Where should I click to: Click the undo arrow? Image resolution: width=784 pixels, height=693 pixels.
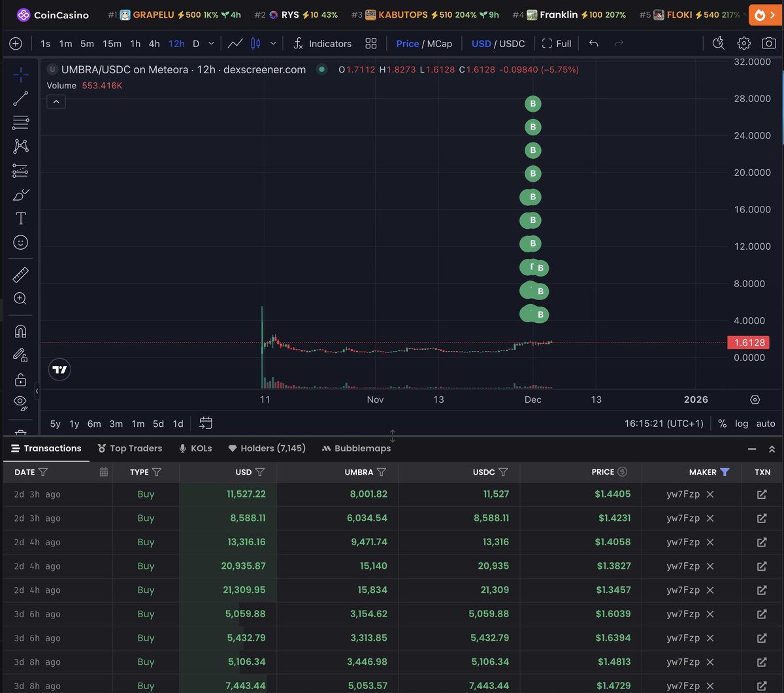pos(593,44)
